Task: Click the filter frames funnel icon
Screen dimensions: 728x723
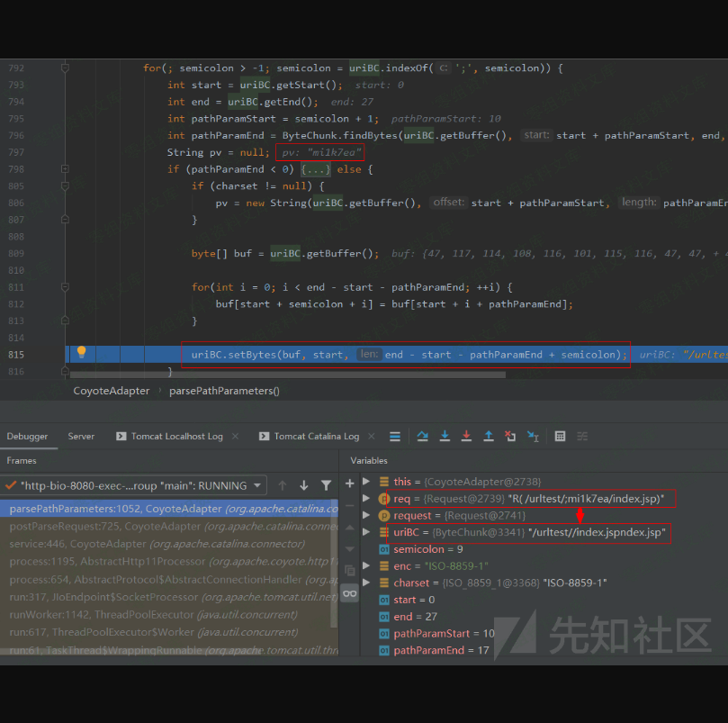Action: point(326,485)
